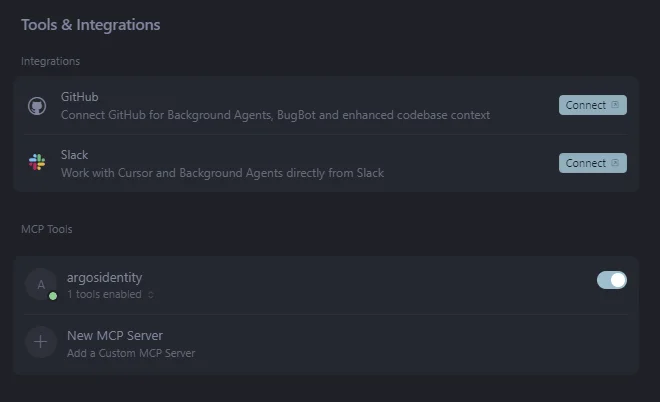Click the argosidentity "A" avatar icon
The height and width of the screenshot is (402, 660).
[40, 284]
